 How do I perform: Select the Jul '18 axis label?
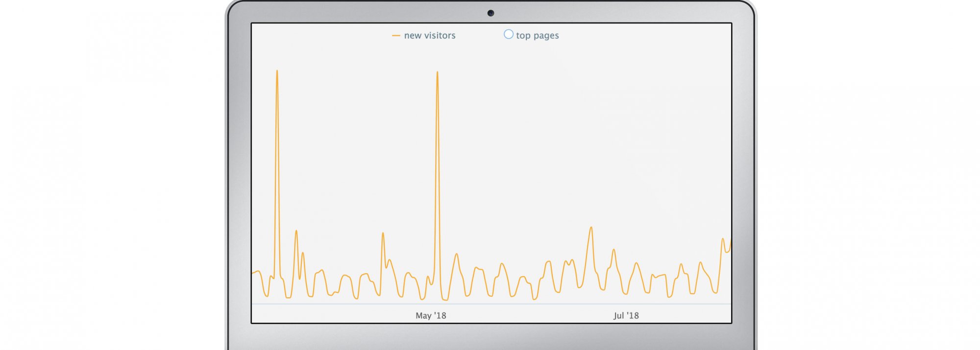(x=626, y=316)
